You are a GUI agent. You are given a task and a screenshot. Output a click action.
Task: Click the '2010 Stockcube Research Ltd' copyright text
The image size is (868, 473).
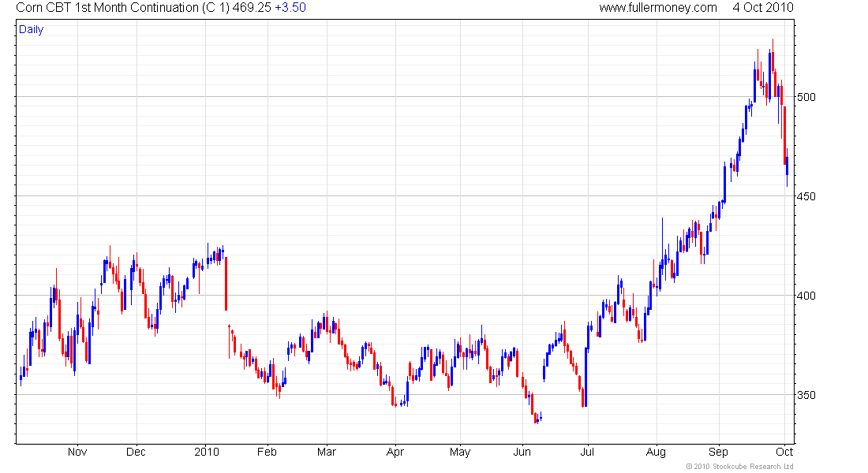point(740,467)
